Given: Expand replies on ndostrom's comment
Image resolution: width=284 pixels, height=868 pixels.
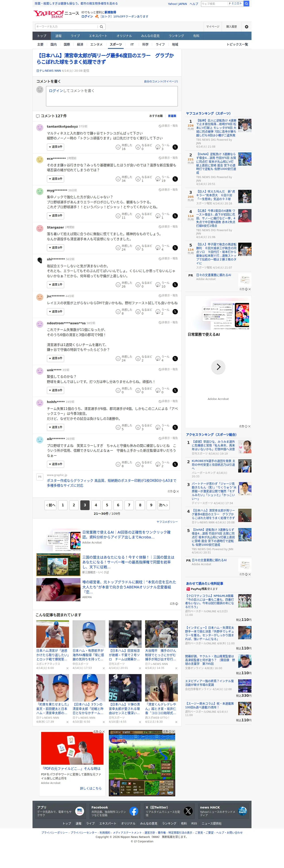Looking at the screenshot, I should point(56,359).
